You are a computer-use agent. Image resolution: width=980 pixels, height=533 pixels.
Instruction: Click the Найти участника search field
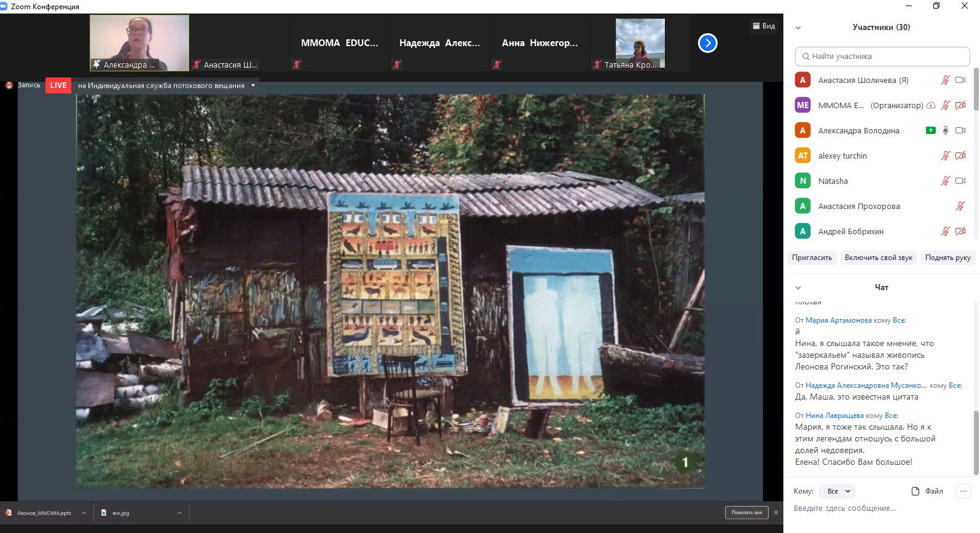[882, 57]
